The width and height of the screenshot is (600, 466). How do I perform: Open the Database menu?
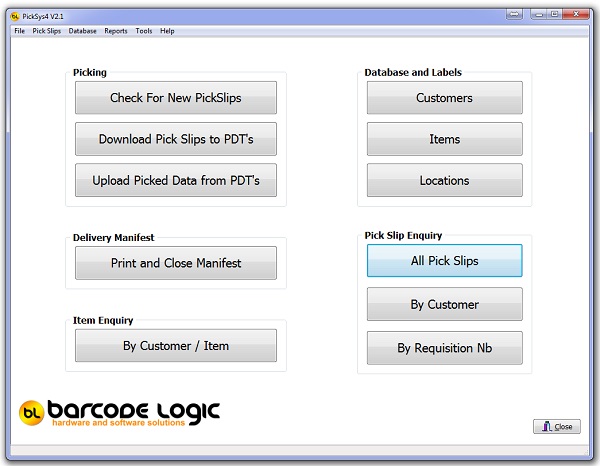(x=83, y=31)
